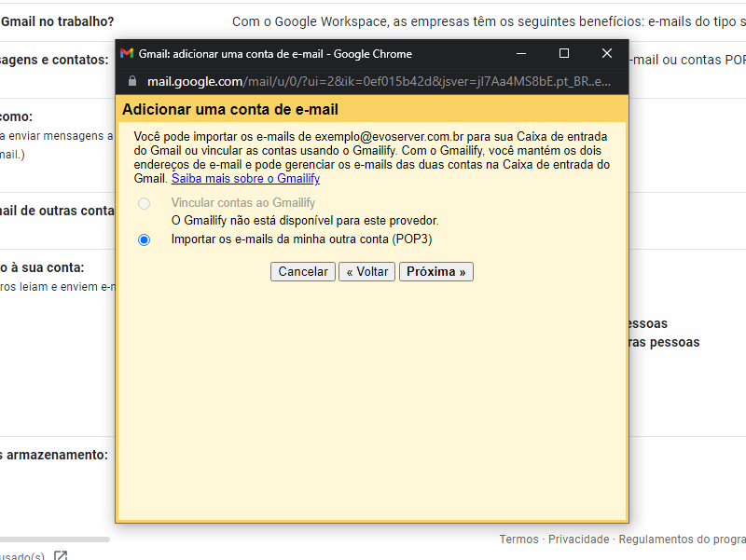Select Importar os e-mails (POP3) radio option
The width and height of the screenshot is (746, 560).
[x=144, y=239]
